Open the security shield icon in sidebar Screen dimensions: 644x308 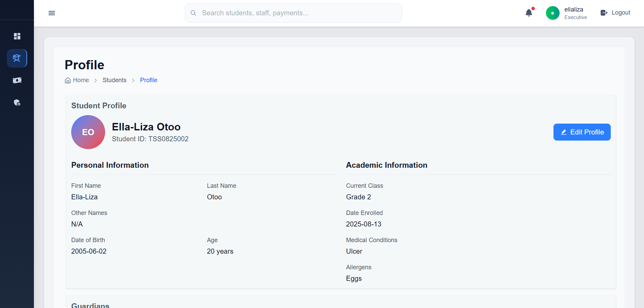17,102
